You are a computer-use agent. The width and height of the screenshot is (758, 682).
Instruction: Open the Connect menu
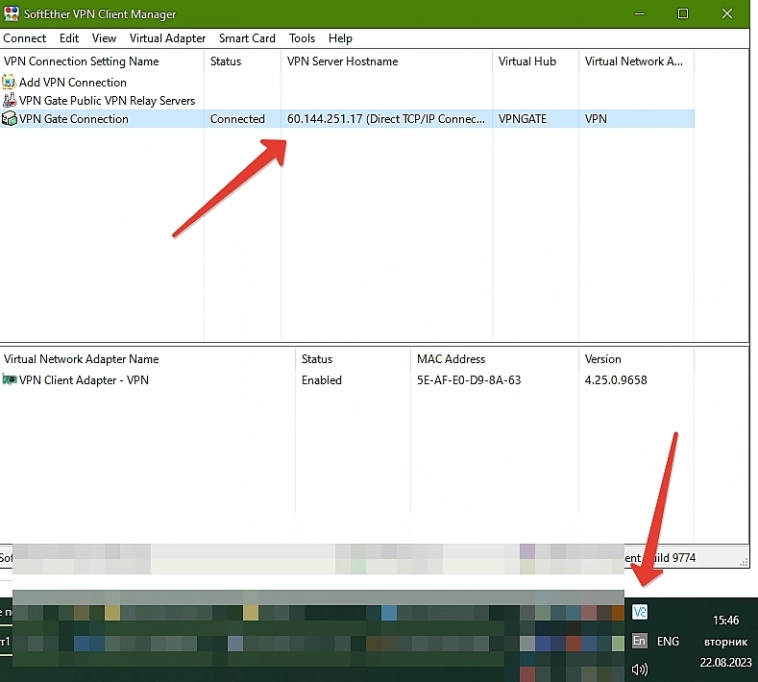[25, 38]
